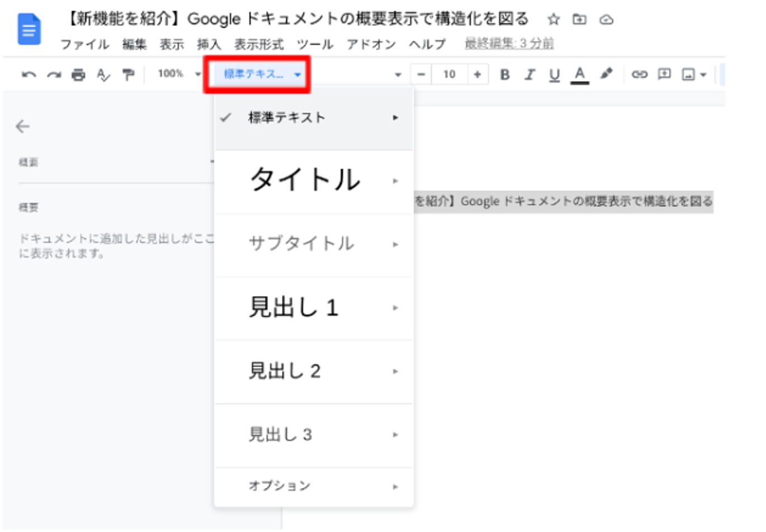766x532 pixels.
Task: Click the font size field showing 10
Action: (449, 74)
